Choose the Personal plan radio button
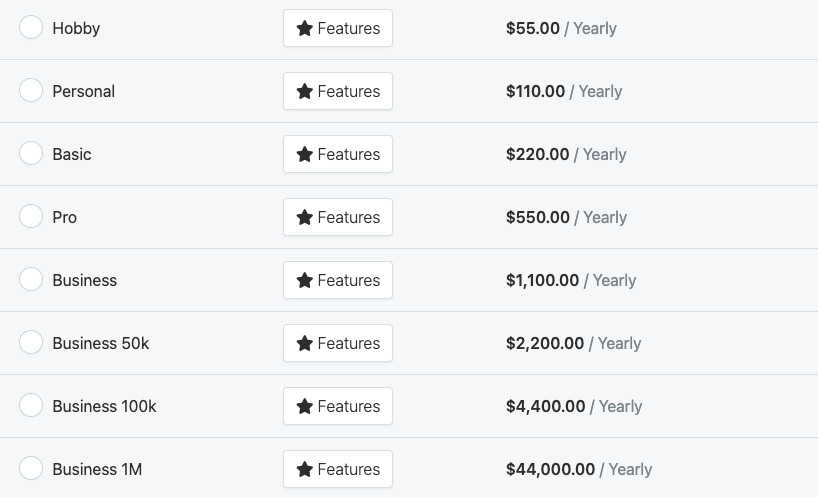 point(31,91)
